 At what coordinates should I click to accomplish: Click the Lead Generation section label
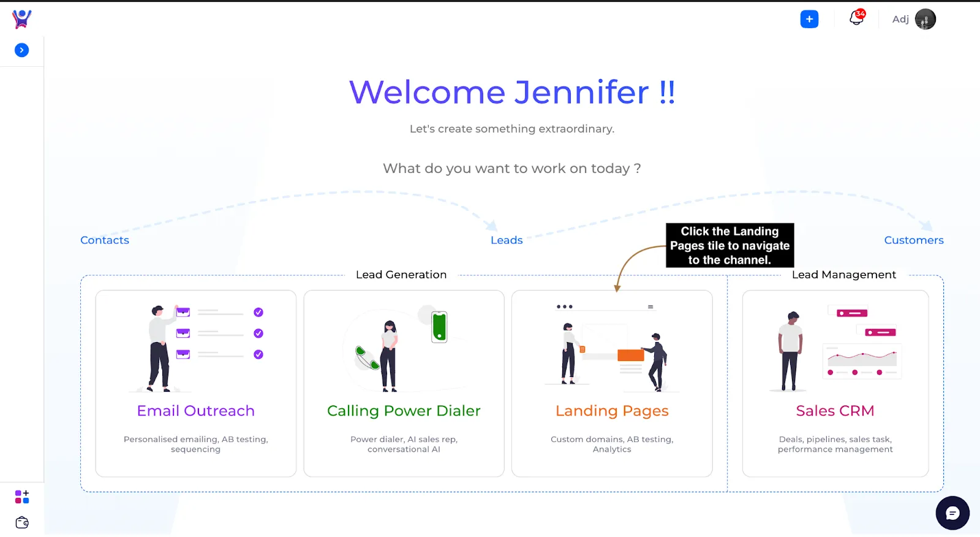coord(401,275)
